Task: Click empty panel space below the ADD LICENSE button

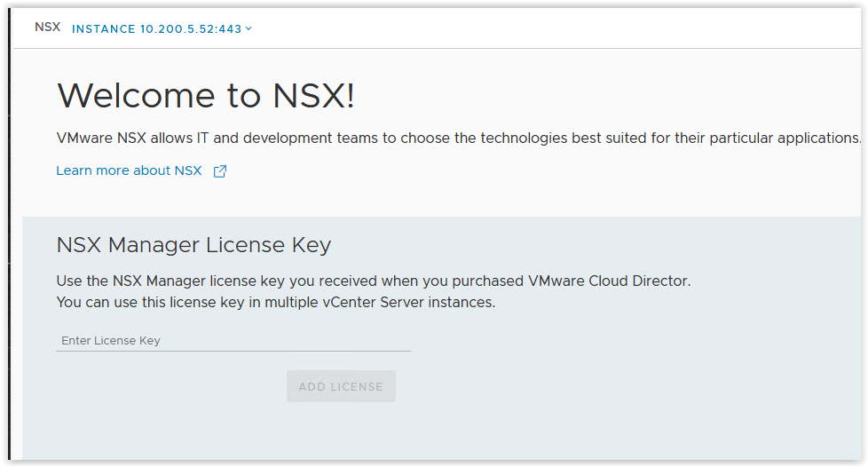Action: point(341,432)
